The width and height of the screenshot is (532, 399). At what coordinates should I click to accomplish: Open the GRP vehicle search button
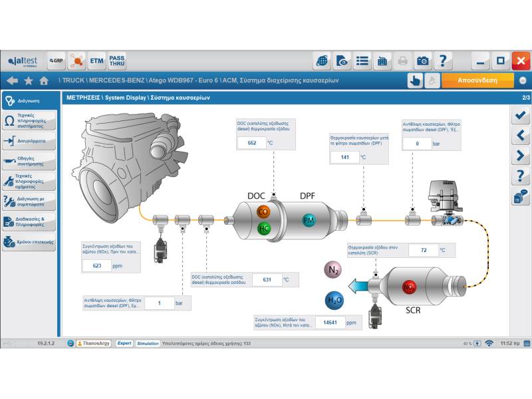coord(56,61)
